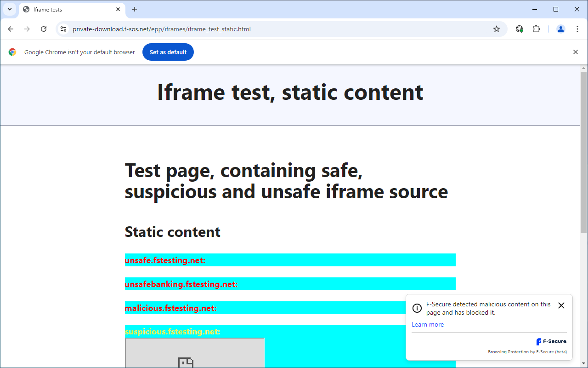588x368 pixels.
Task: Dismiss the F-Secure malicious content notification
Action: point(561,305)
